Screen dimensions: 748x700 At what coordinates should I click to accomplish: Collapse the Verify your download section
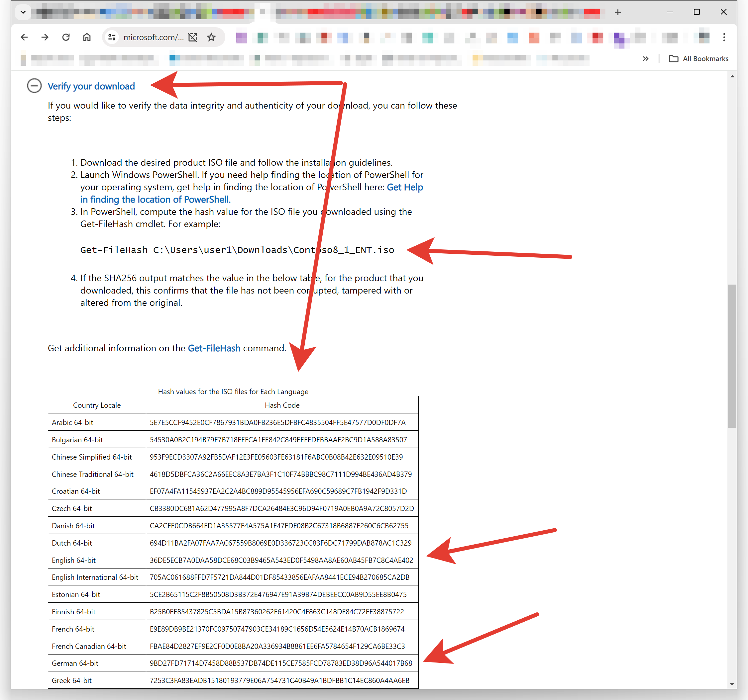[x=34, y=86]
